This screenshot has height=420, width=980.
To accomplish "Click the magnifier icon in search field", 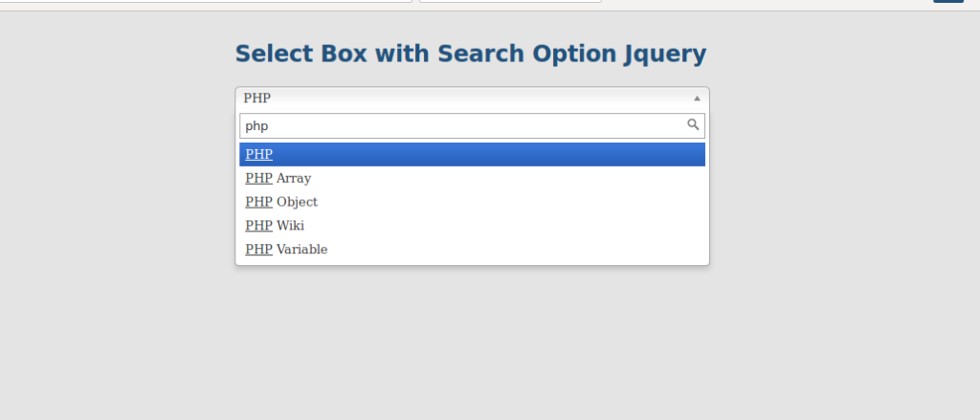I will click(693, 124).
